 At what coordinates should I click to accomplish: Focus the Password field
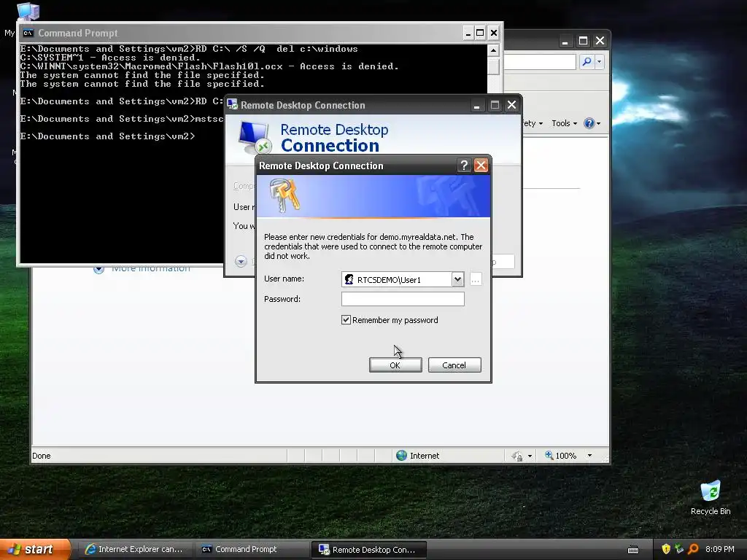pyautogui.click(x=403, y=299)
